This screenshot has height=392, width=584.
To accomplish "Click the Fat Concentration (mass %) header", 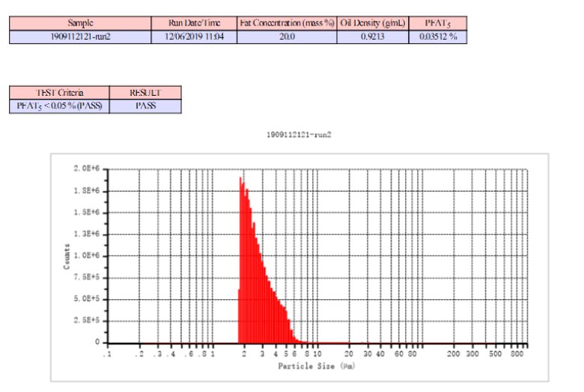I will (x=287, y=23).
